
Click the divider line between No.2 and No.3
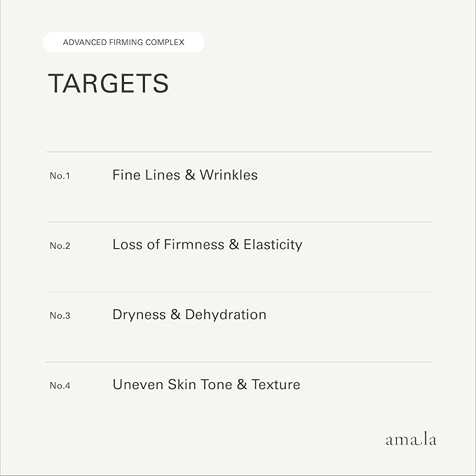point(239,292)
